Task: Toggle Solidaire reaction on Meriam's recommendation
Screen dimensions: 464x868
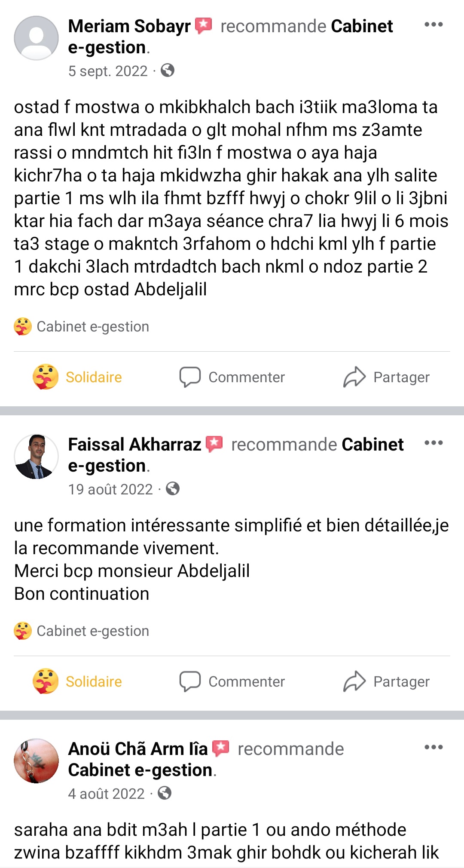Action: point(78,377)
